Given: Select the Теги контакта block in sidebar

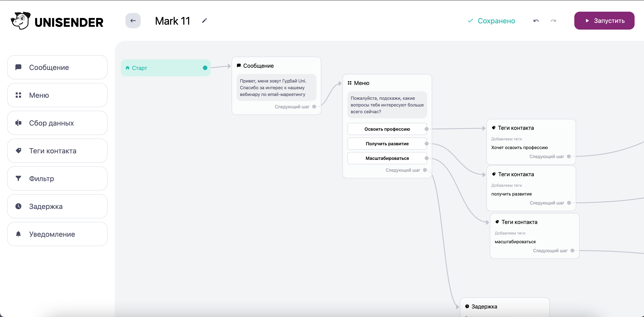Looking at the screenshot, I should 57,151.
